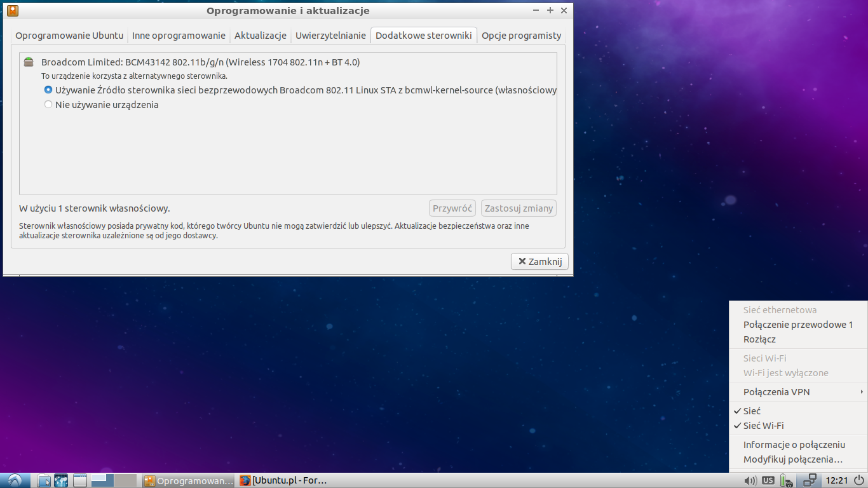Image resolution: width=868 pixels, height=488 pixels.
Task: Open 'Modyfikuj połączenia…' menu entry
Action: coord(798,459)
